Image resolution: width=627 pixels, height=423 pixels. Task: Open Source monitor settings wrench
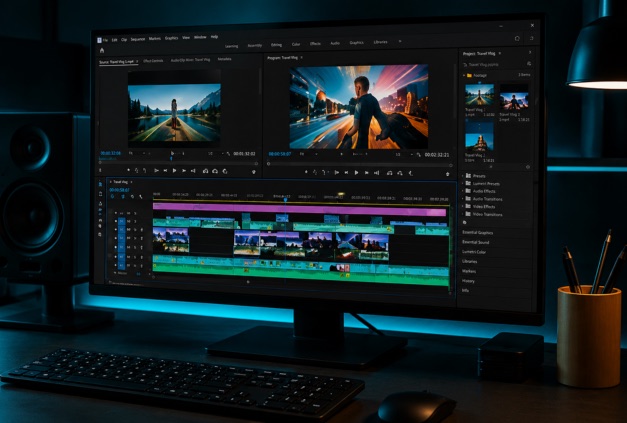pos(229,154)
